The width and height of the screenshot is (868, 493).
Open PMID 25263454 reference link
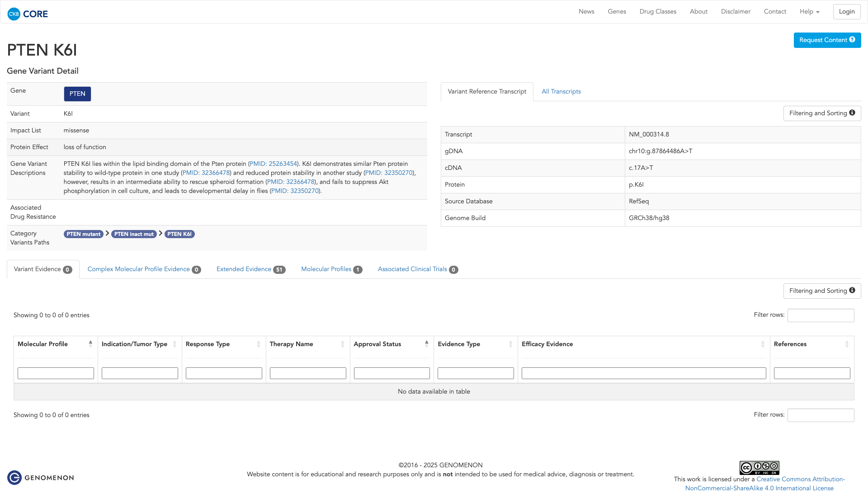pyautogui.click(x=274, y=164)
